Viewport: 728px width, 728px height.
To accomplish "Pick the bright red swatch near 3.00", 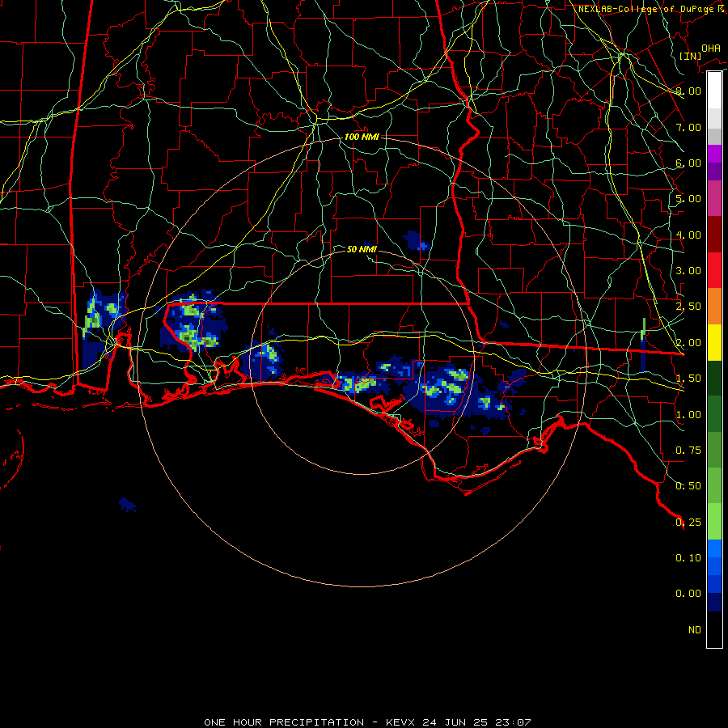I will (714, 270).
